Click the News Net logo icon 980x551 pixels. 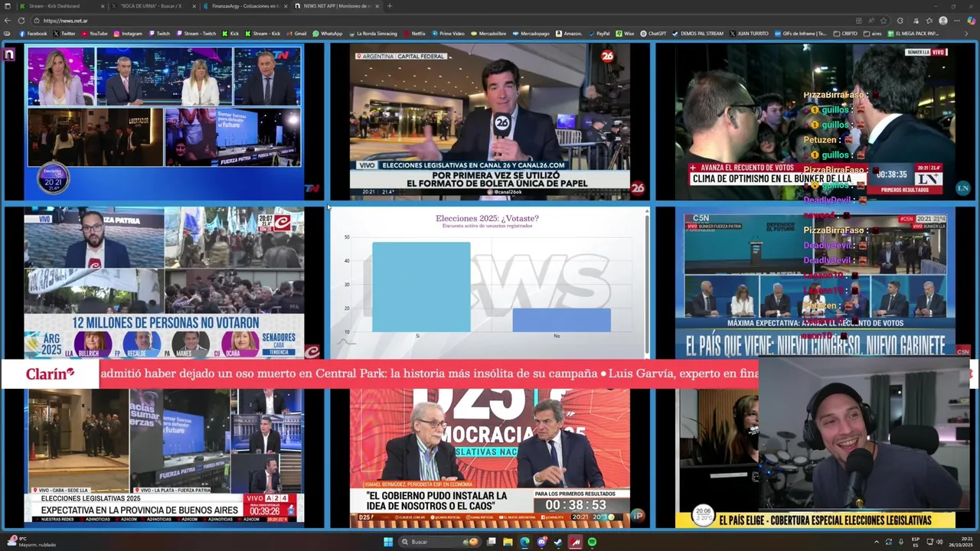8,54
